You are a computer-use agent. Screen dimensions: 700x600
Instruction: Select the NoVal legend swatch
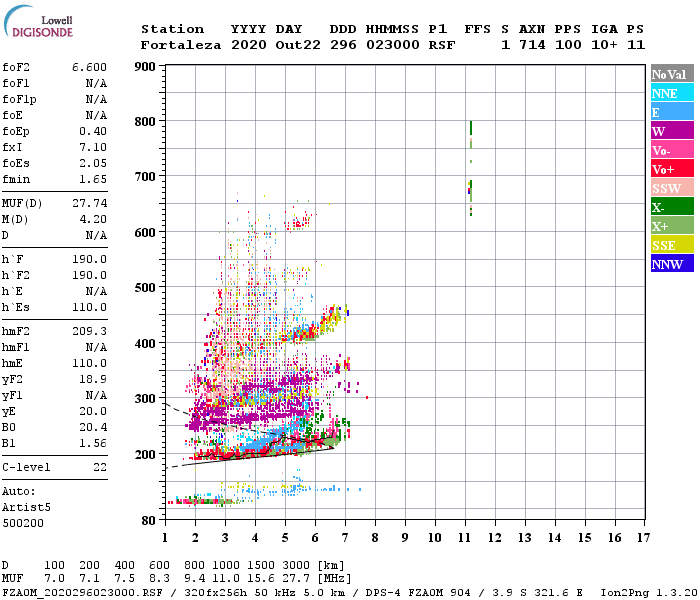[672, 74]
